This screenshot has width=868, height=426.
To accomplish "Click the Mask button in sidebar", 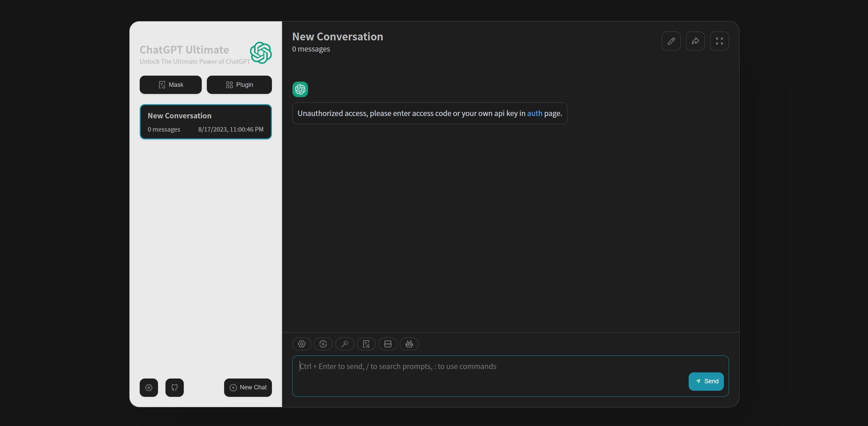I will pyautogui.click(x=170, y=84).
